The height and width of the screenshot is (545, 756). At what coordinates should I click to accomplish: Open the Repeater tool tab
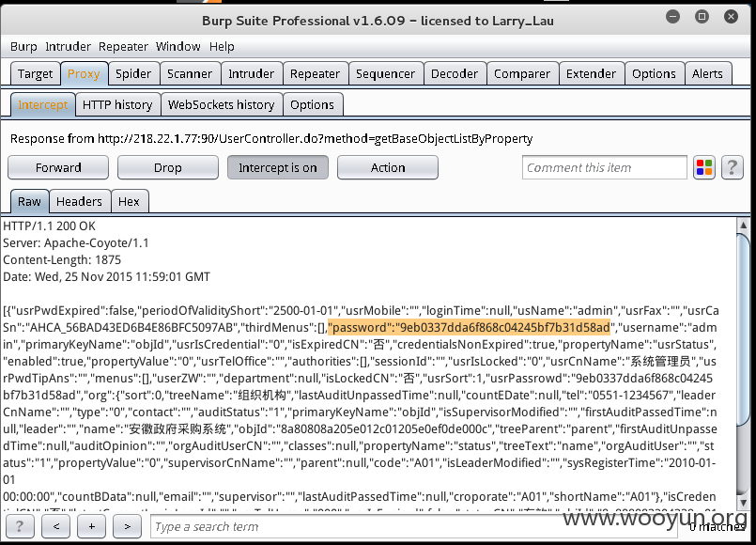(316, 74)
